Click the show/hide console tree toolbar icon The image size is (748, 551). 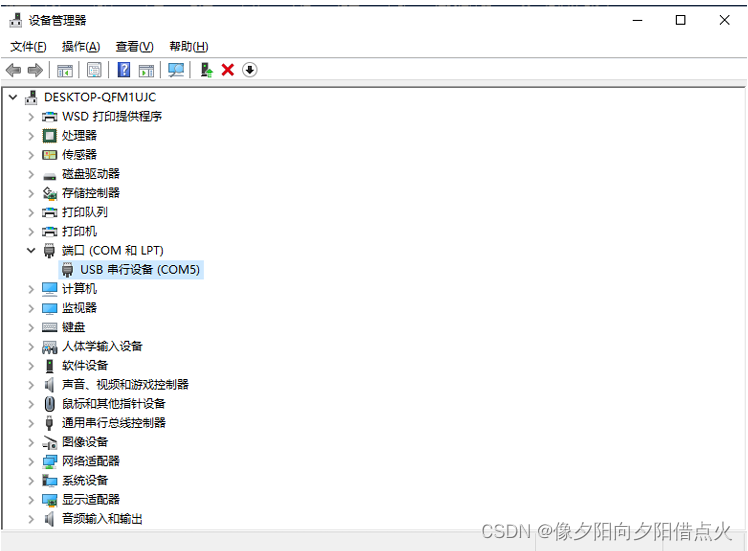coord(65,70)
